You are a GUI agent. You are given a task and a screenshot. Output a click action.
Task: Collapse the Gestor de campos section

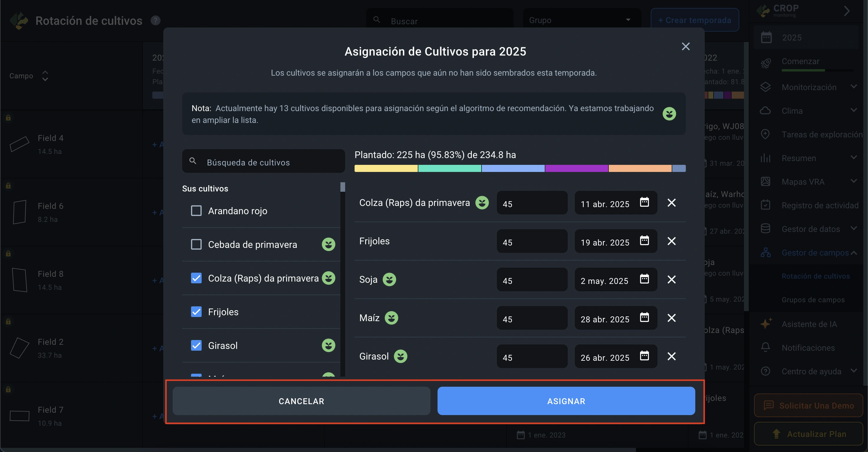[x=853, y=253]
